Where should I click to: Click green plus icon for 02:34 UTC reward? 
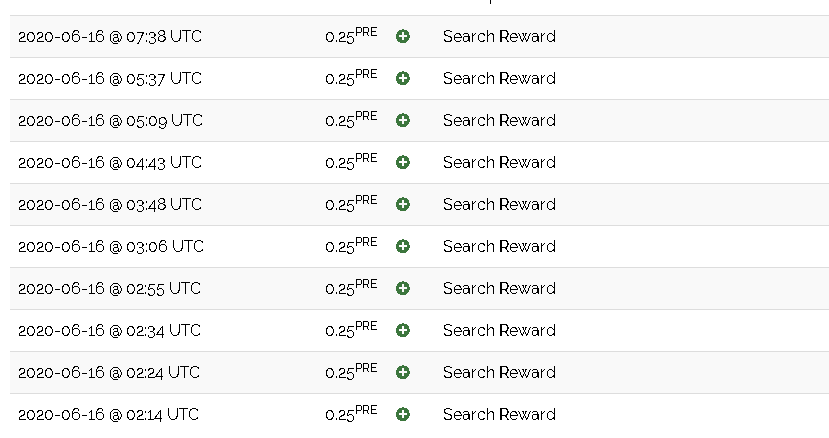[x=403, y=331]
